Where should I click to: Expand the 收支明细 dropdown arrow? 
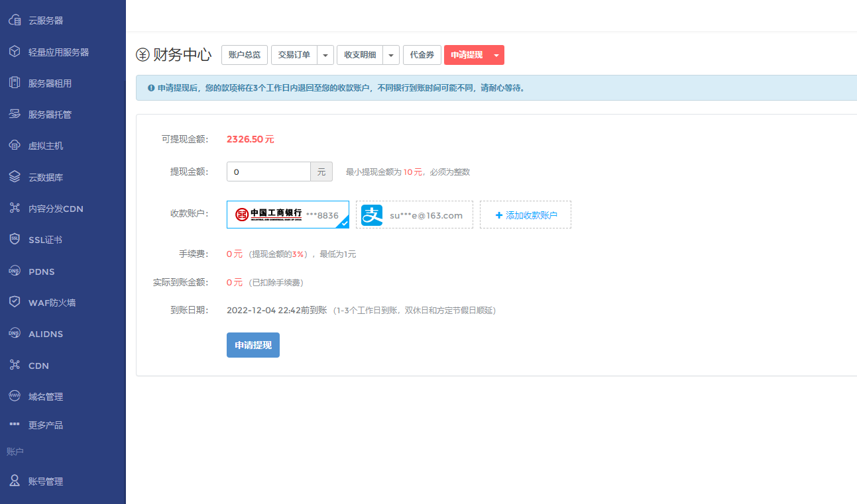pyautogui.click(x=391, y=55)
